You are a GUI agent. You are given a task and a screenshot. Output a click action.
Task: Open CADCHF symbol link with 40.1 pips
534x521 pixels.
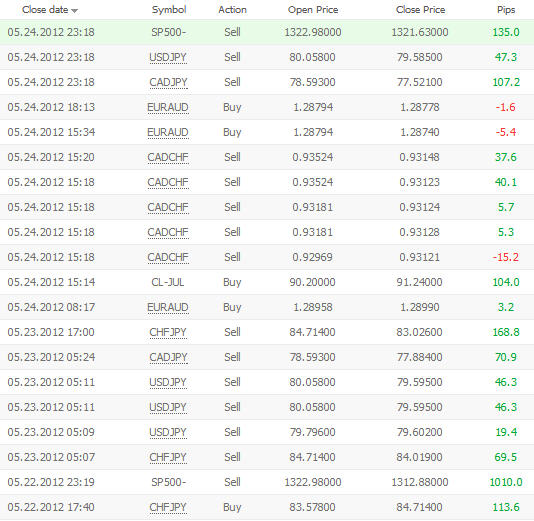(168, 182)
